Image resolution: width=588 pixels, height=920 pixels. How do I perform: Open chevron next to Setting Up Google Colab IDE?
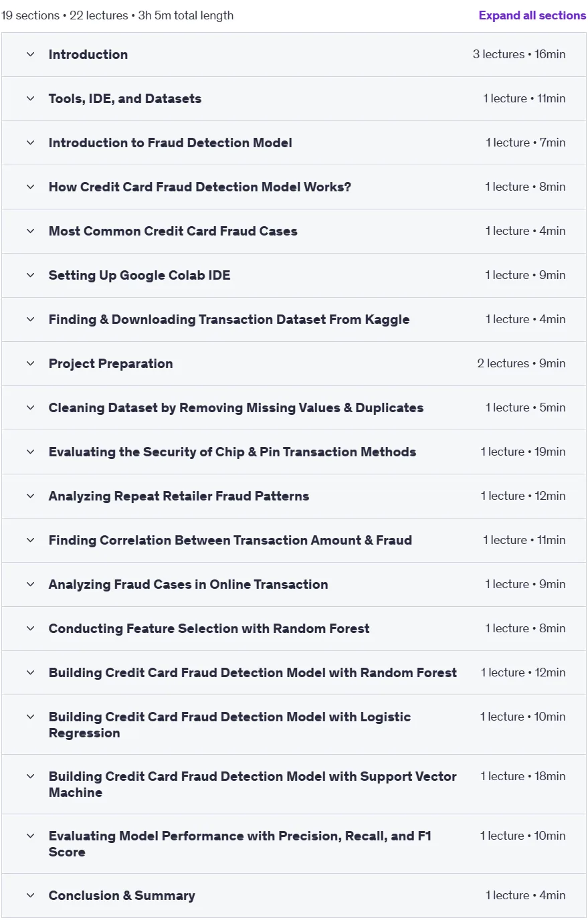[30, 275]
